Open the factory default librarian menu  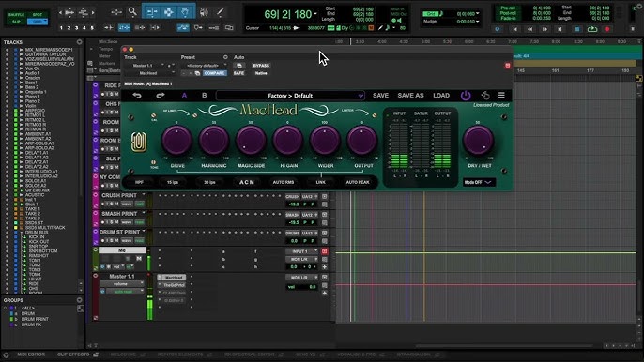(x=204, y=66)
